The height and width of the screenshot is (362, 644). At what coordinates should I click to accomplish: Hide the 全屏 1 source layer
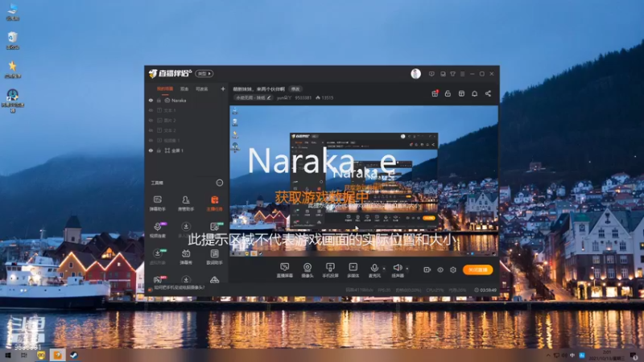[x=151, y=150]
